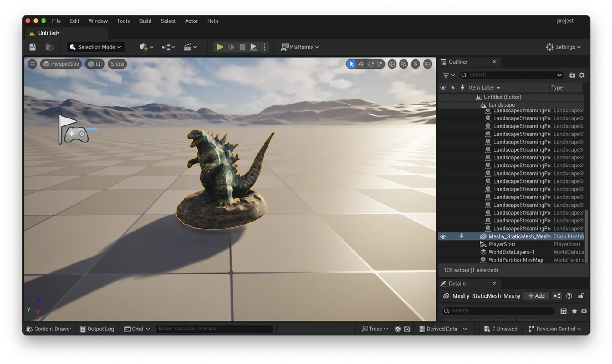Open the Tools menu
Image resolution: width=612 pixels, height=364 pixels.
123,21
